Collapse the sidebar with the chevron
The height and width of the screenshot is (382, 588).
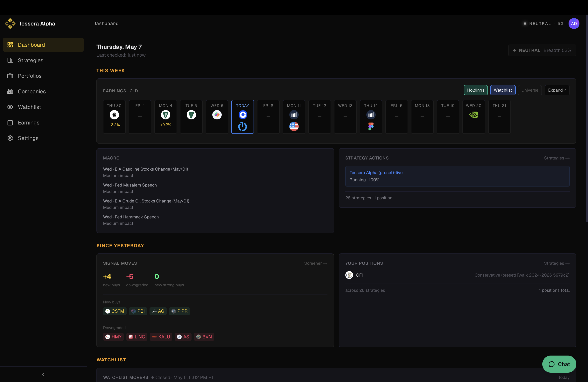click(44, 374)
